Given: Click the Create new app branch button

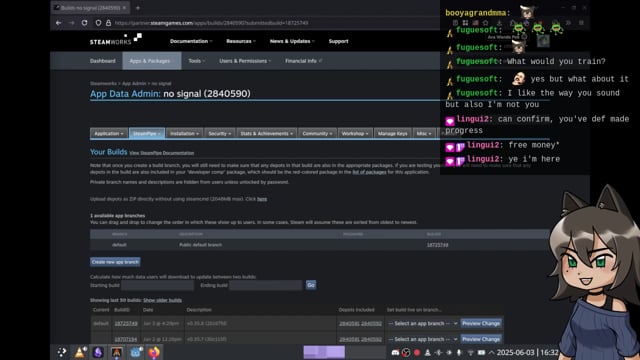Looking at the screenshot, I should [115, 262].
